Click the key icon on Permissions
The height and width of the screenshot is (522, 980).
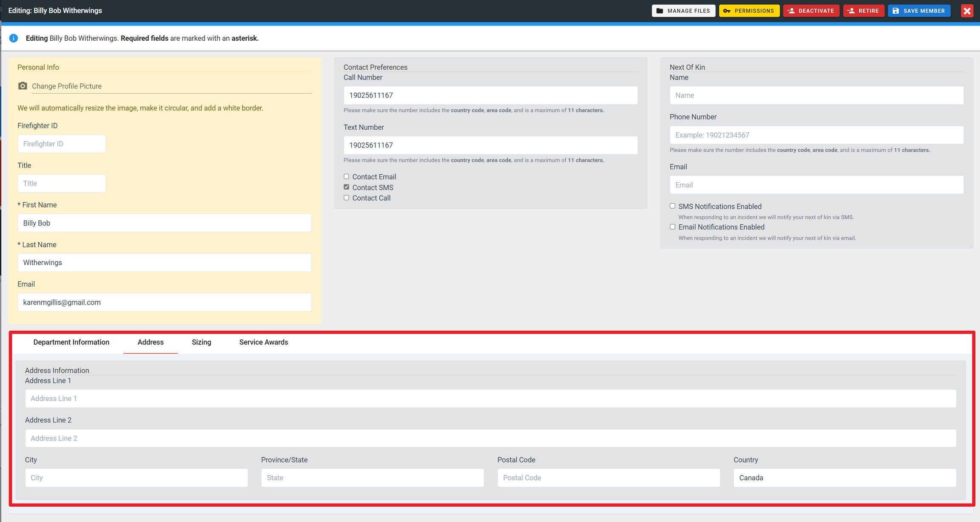(727, 11)
